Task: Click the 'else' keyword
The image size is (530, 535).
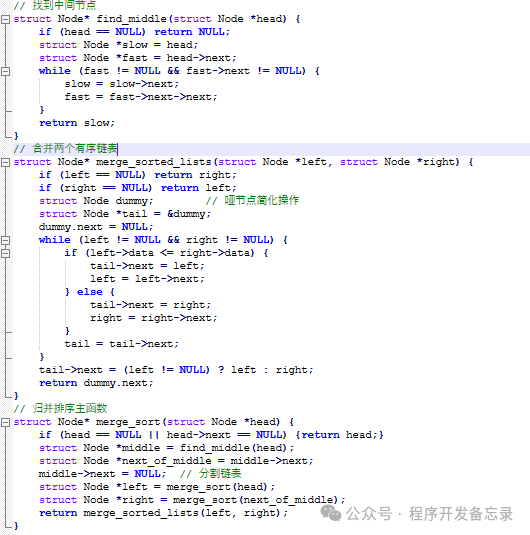Action: pos(89,292)
